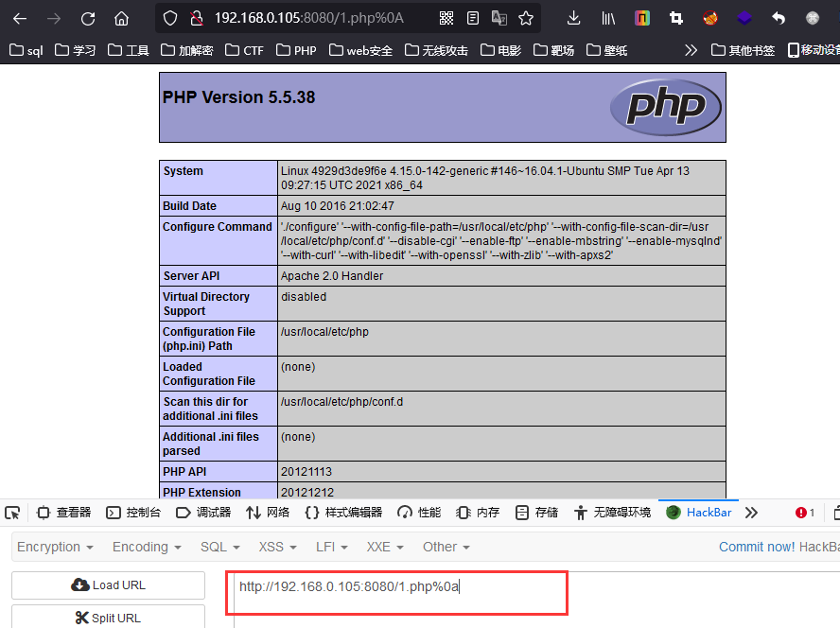
Task: Bookmark this page with the star icon
Action: (526, 18)
